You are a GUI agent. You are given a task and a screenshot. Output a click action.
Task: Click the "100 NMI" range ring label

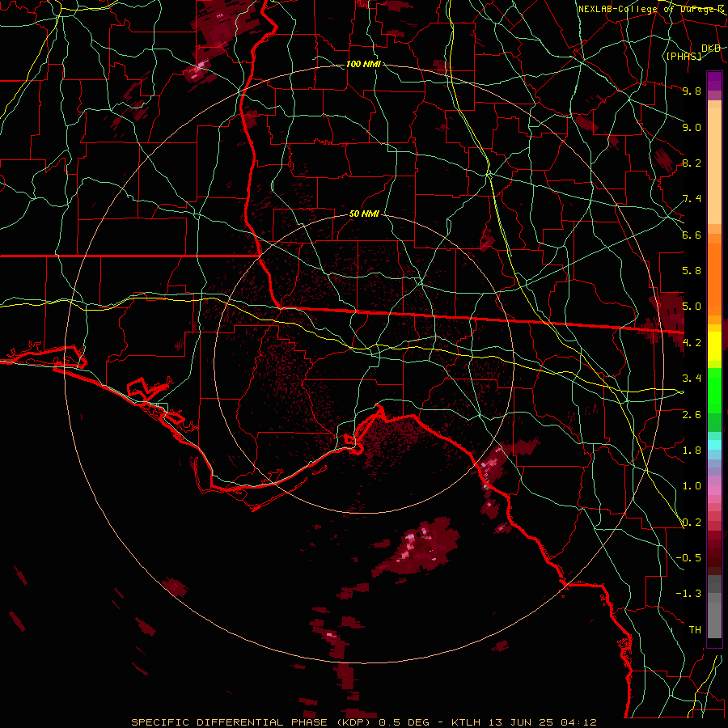click(363, 64)
